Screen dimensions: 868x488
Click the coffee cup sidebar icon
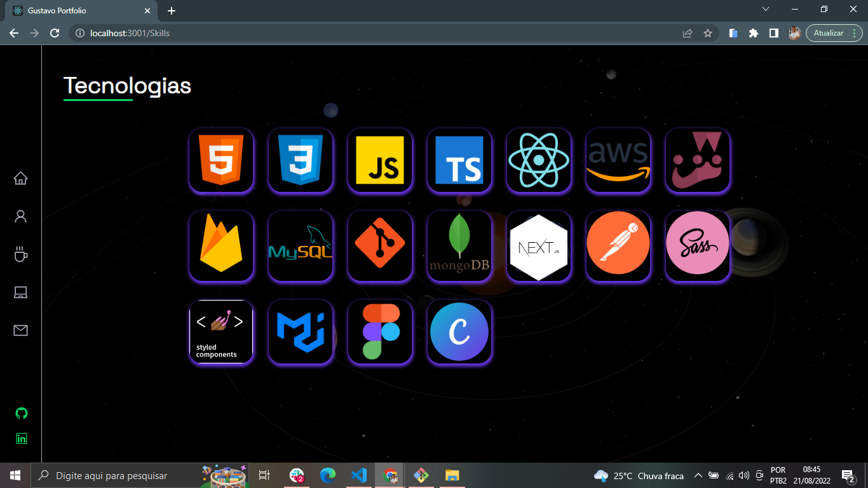pyautogui.click(x=21, y=254)
